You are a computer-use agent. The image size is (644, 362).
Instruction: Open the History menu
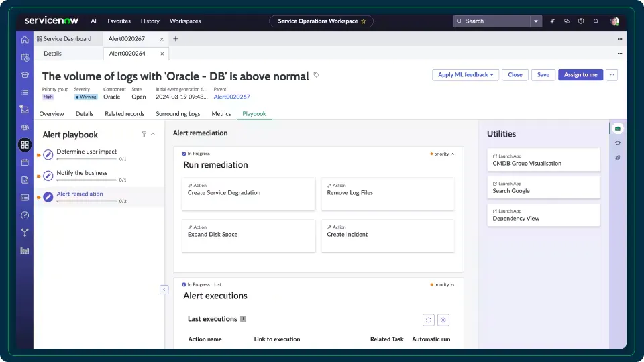(150, 21)
